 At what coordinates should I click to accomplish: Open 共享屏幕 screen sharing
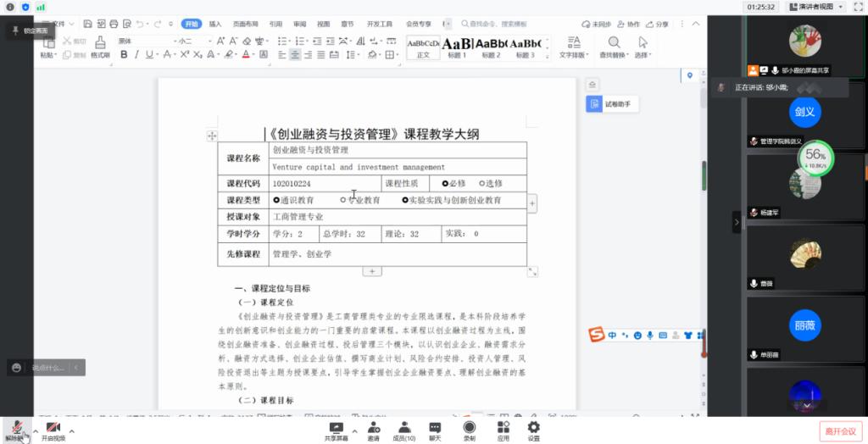pos(336,429)
